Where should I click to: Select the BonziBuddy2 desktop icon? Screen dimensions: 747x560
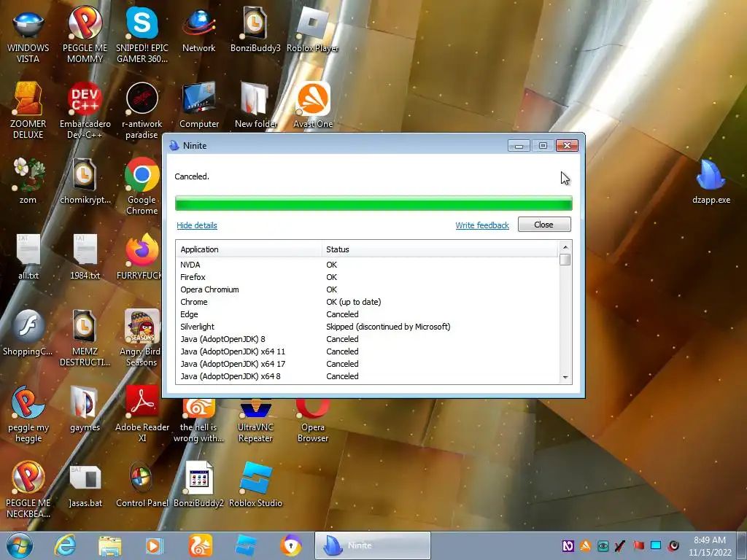198,485
